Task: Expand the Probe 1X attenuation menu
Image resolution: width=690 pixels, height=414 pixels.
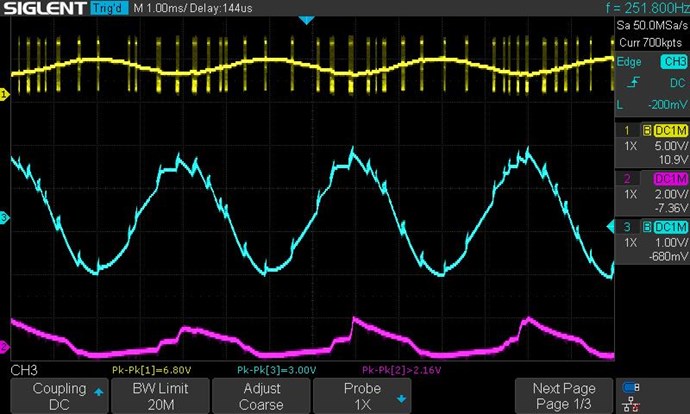Action: pos(362,395)
